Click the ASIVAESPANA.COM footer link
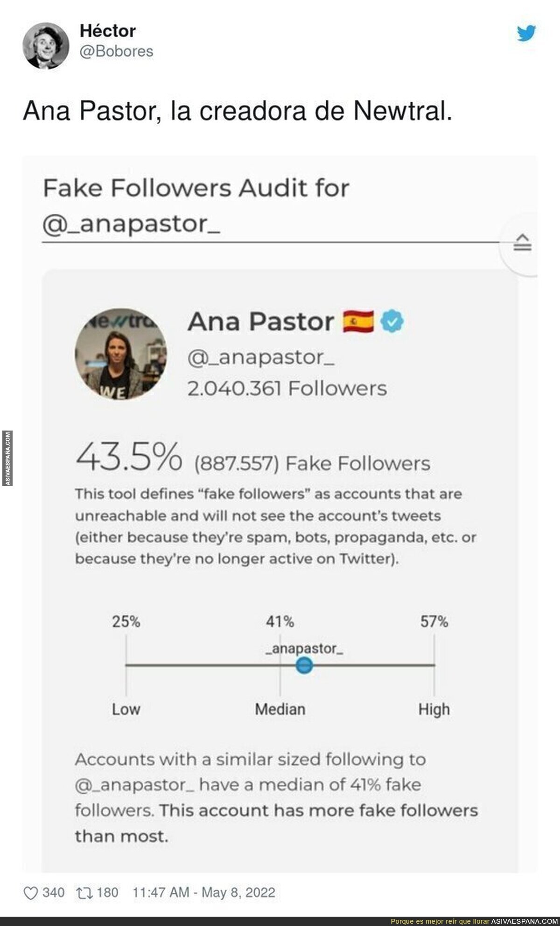Screen dimensions: 560x926 tap(525, 921)
